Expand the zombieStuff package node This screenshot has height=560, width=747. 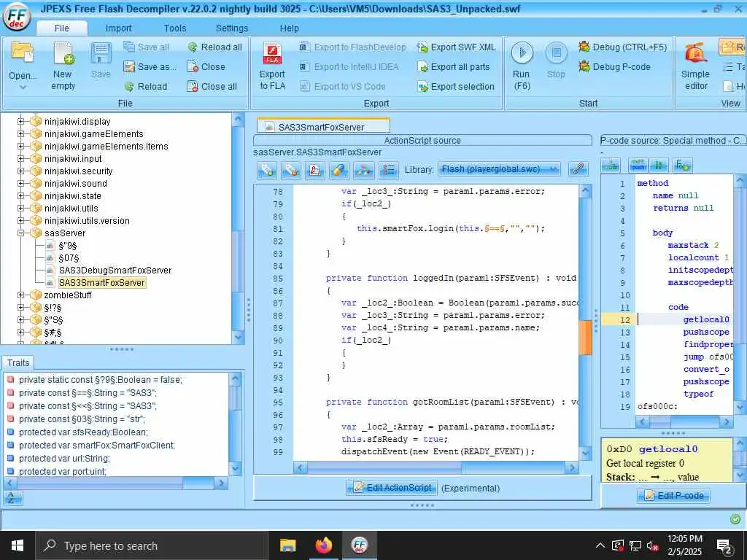[x=20, y=295]
